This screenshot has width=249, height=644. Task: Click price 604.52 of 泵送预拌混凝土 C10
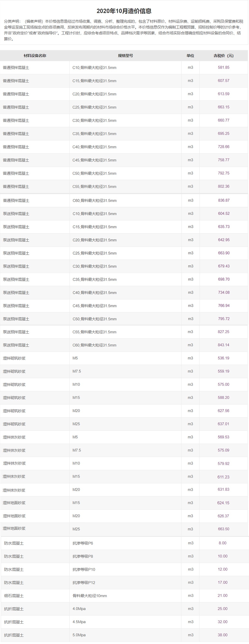pyautogui.click(x=223, y=214)
